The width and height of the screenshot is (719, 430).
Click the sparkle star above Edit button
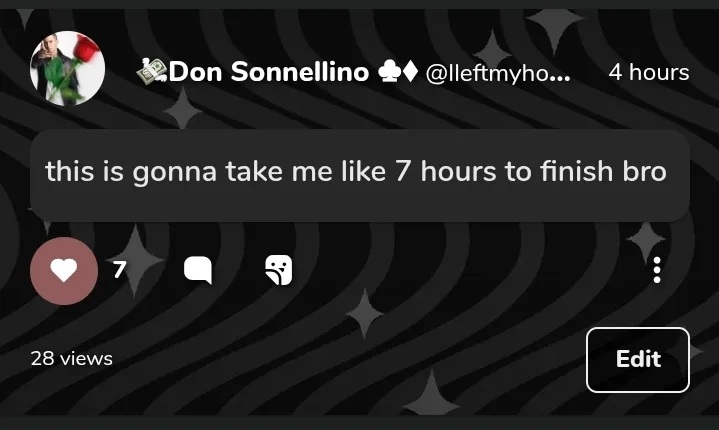tap(645, 240)
